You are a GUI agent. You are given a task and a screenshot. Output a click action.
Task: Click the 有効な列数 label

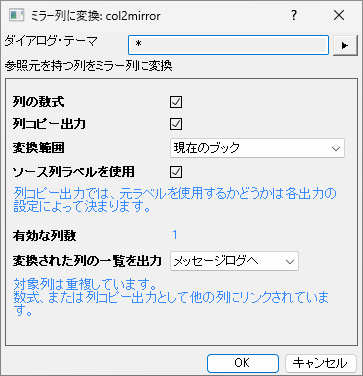[44, 236]
